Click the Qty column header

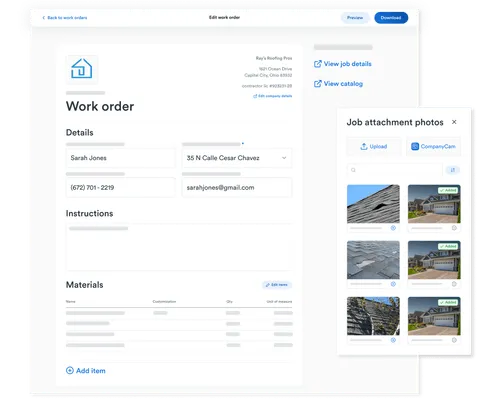coord(229,301)
